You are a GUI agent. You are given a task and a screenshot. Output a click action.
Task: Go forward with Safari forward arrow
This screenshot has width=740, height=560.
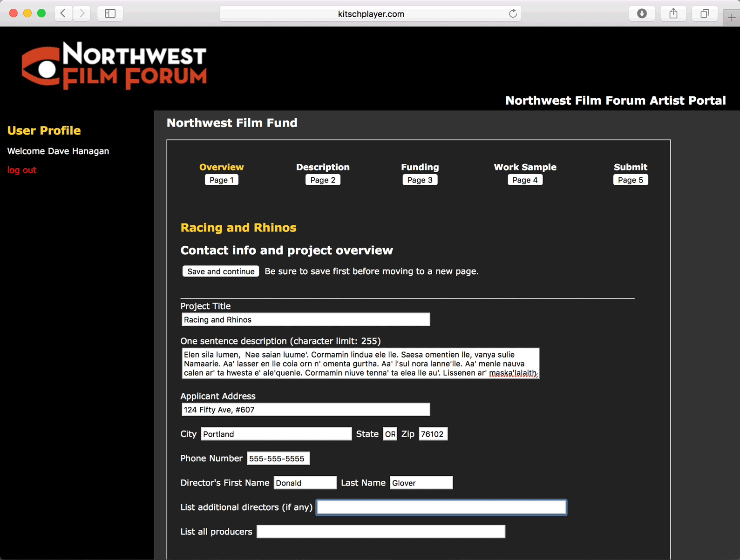(82, 13)
